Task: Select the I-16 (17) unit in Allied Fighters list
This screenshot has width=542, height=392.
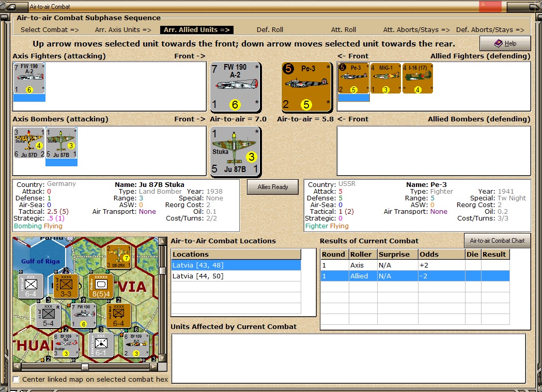Action: coord(417,79)
